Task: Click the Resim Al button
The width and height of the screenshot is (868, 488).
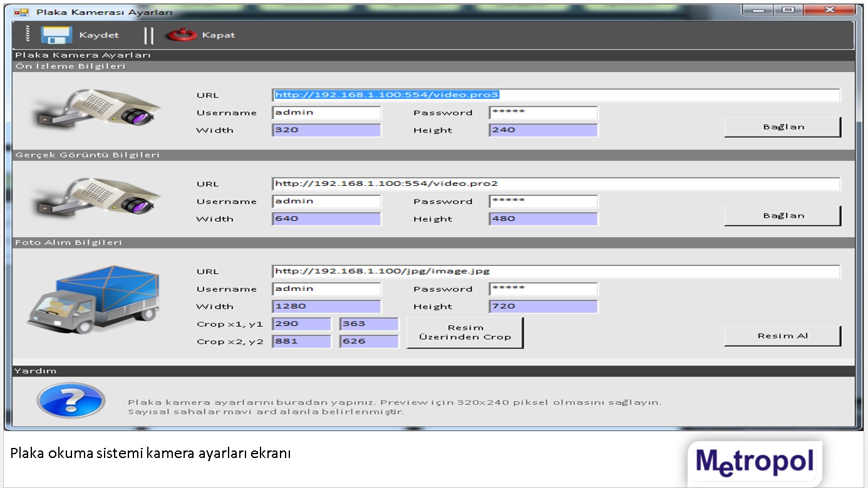Action: click(782, 336)
